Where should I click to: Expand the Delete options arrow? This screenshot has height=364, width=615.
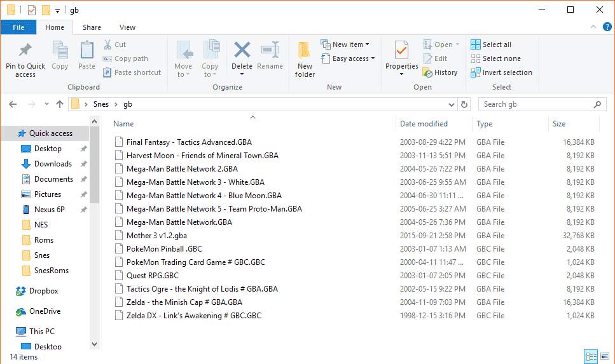pos(242,74)
